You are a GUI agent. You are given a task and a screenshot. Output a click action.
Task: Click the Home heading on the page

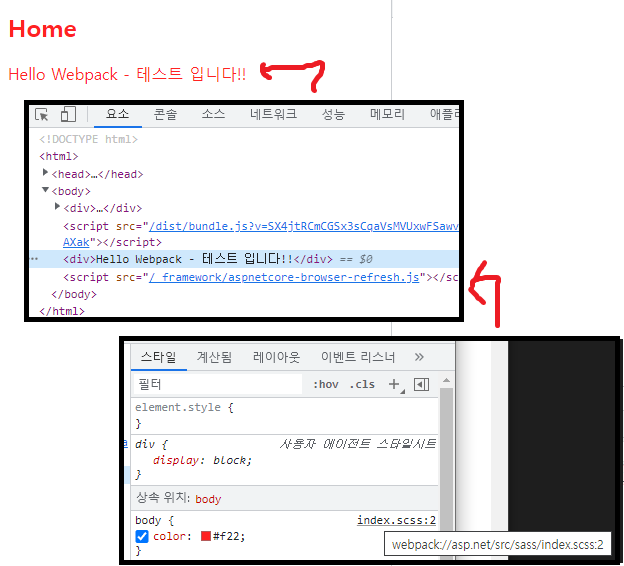[x=43, y=29]
